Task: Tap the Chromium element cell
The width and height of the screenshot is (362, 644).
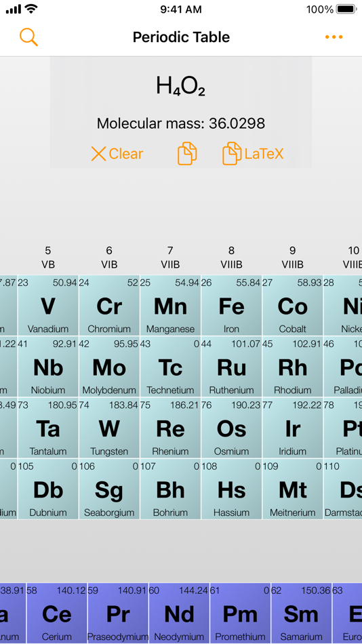Action: click(109, 306)
